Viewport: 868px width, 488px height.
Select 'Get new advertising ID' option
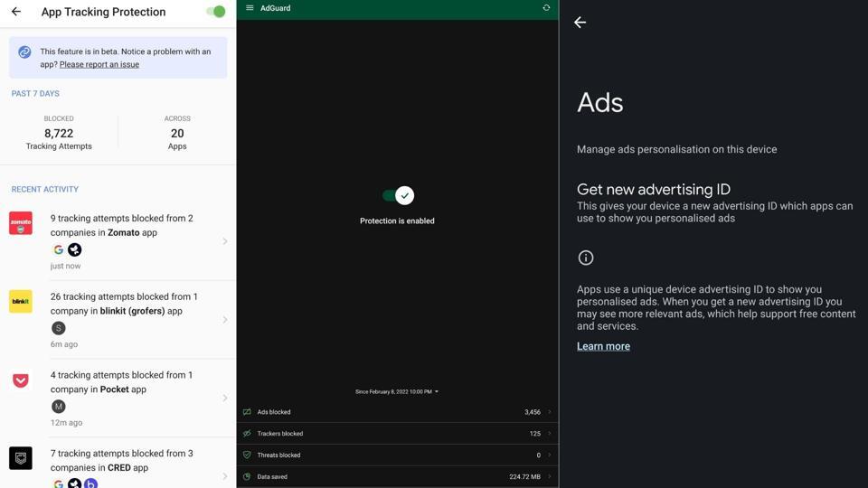pos(716,203)
